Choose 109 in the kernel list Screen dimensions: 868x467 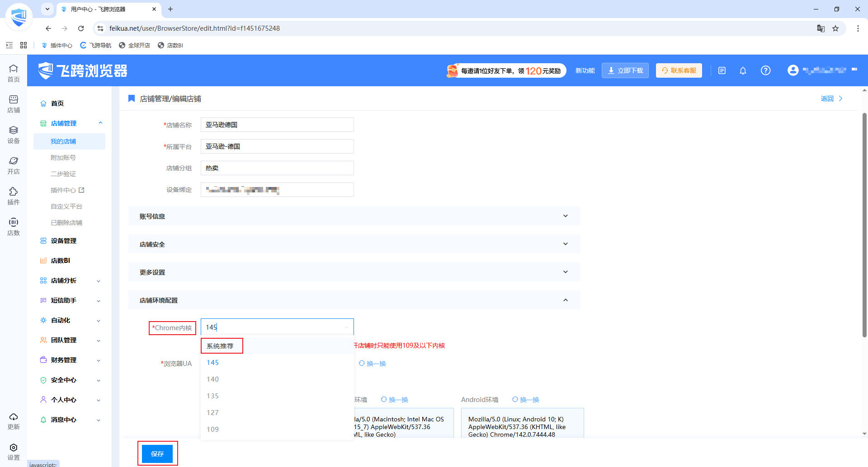(277, 430)
